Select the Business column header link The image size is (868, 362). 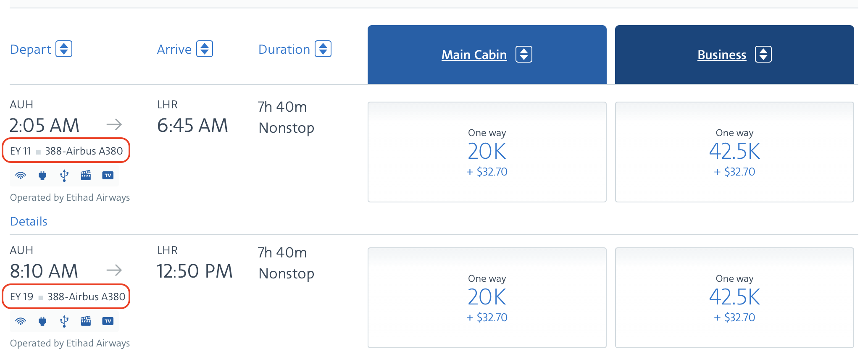722,55
